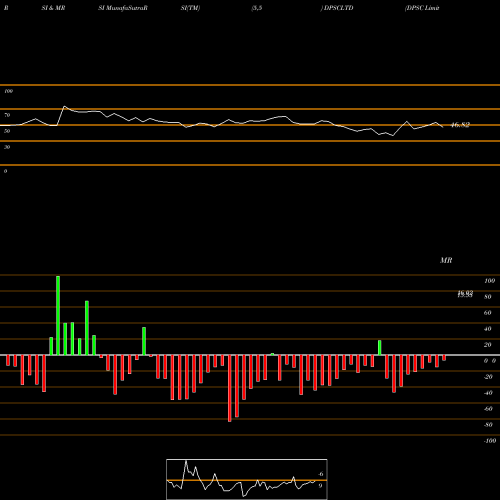The width and height of the screenshot is (500, 500).
Task: Click the current RSI value 46.82
Action: pyautogui.click(x=460, y=125)
